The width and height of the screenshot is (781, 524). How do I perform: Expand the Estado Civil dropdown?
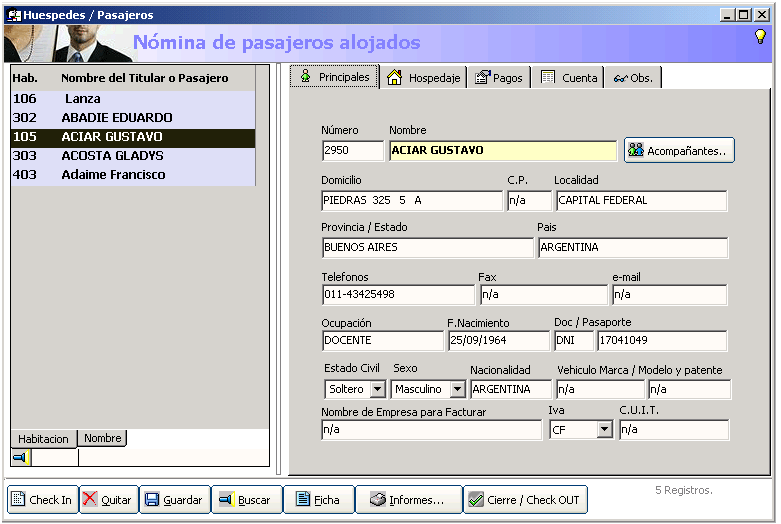377,389
